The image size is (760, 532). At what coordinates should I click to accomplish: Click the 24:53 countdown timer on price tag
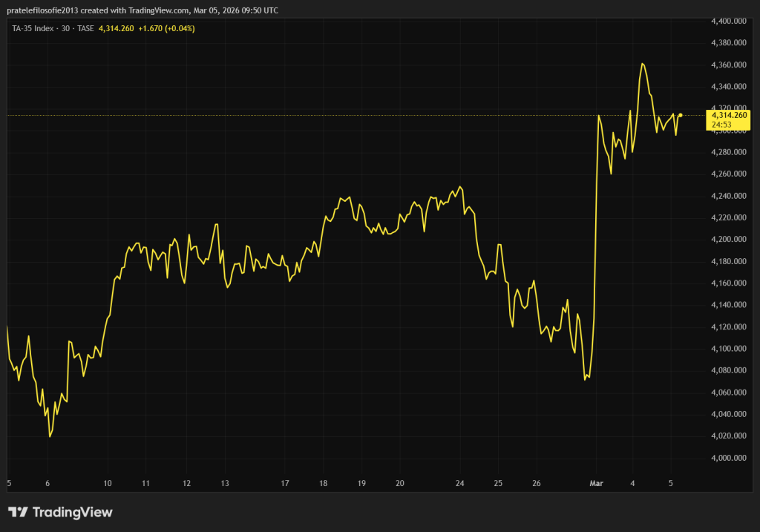(x=722, y=125)
